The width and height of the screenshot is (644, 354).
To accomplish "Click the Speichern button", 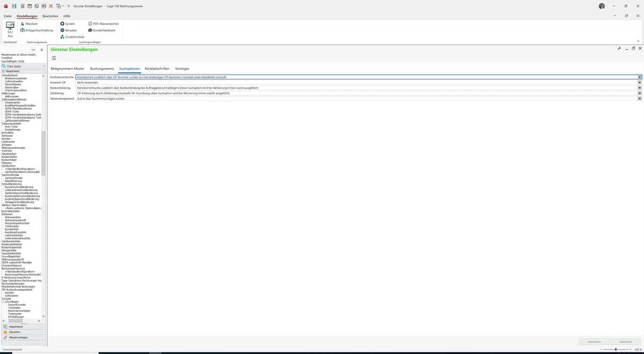I will point(626,342).
